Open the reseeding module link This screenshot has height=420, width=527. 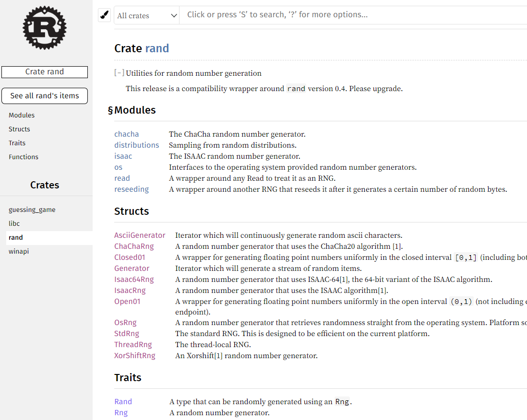pos(132,189)
